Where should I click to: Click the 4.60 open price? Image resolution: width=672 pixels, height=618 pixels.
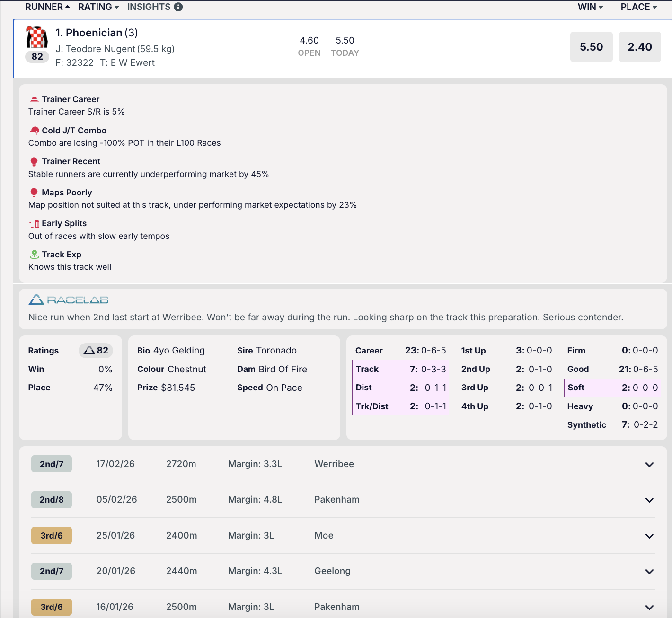coord(309,40)
